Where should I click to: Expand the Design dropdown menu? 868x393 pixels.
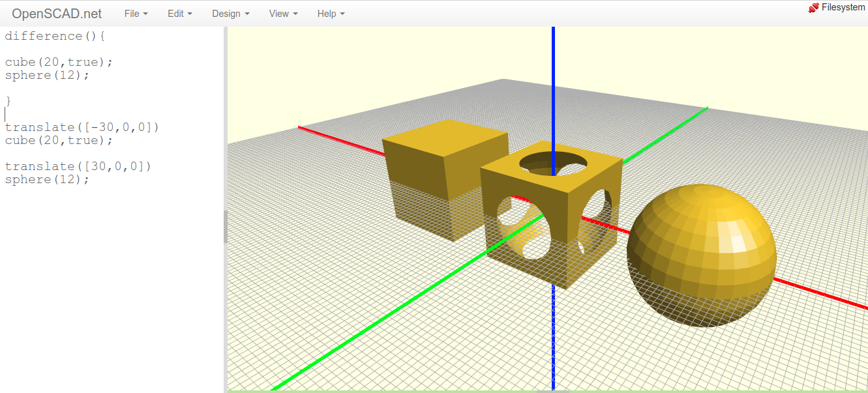(230, 13)
